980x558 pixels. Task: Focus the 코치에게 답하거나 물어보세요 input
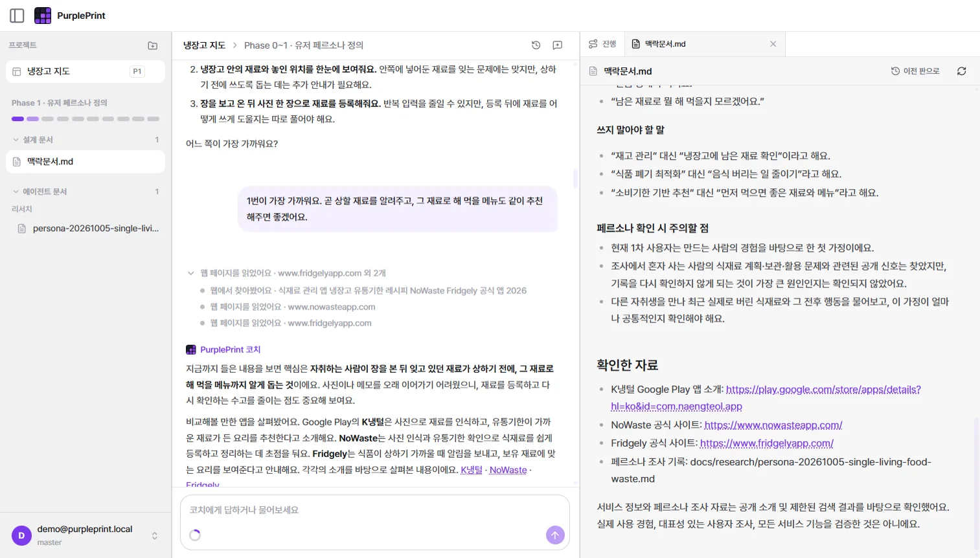click(x=374, y=510)
